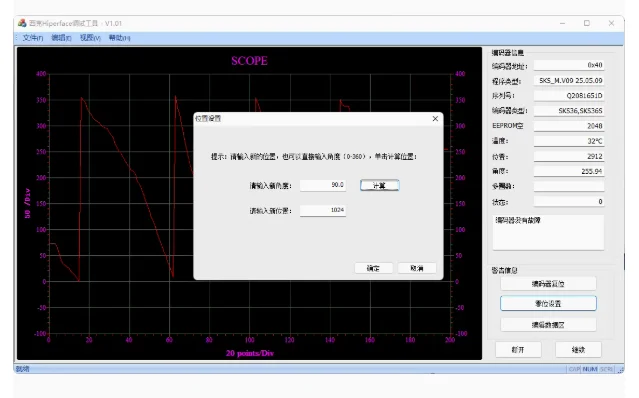This screenshot has height=398, width=639.
Task: Select the empty 多圈数 field
Action: (x=569, y=187)
